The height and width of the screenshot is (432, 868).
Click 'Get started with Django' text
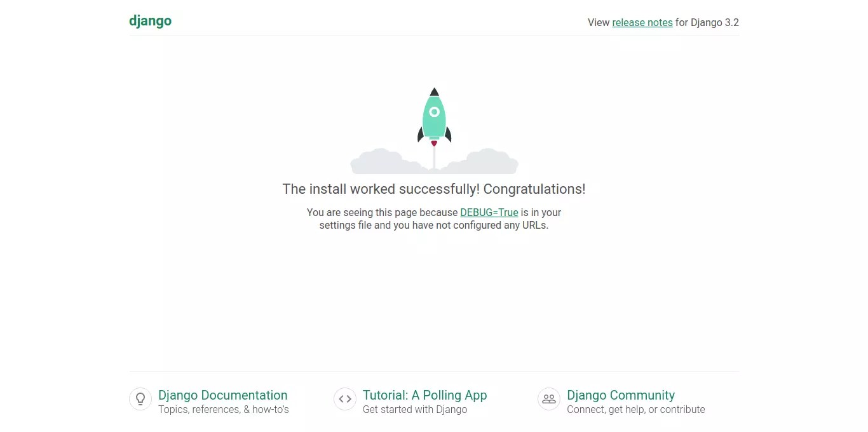415,410
